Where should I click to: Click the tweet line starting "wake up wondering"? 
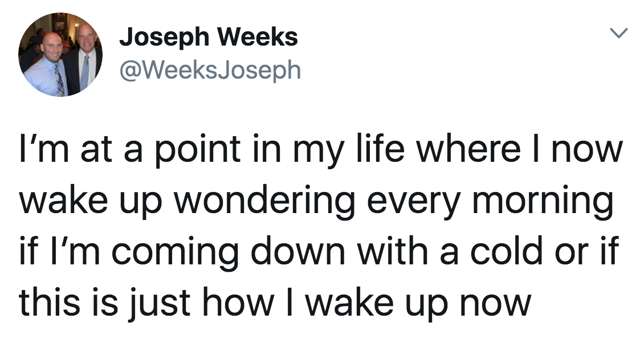click(x=316, y=201)
